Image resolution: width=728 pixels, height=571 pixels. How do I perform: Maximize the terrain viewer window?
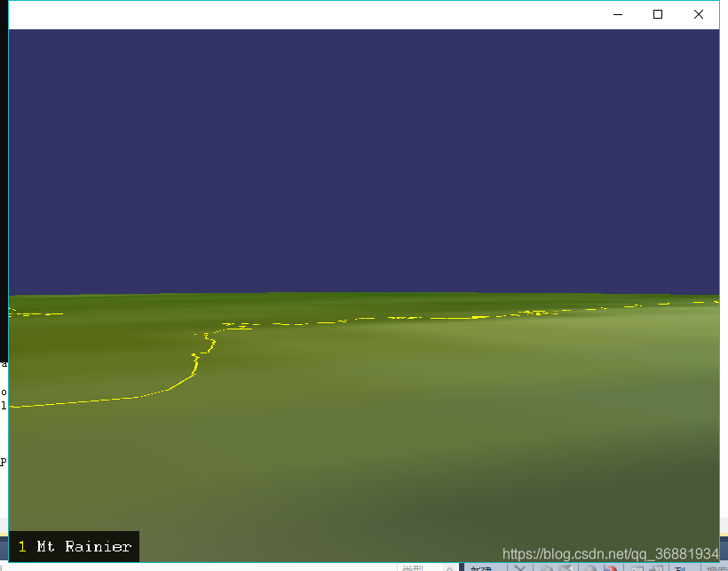[x=658, y=14]
